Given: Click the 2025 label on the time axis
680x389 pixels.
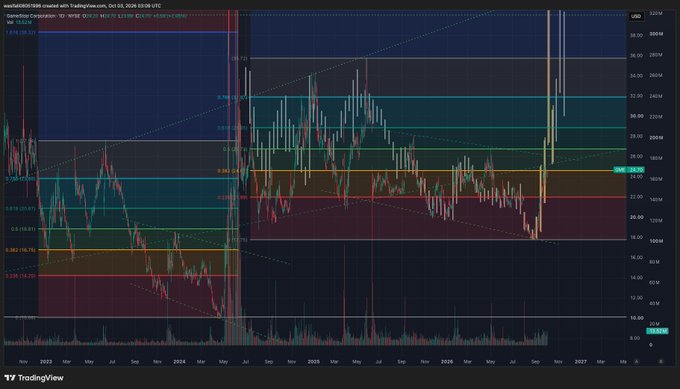Looking at the screenshot, I should coord(314,362).
